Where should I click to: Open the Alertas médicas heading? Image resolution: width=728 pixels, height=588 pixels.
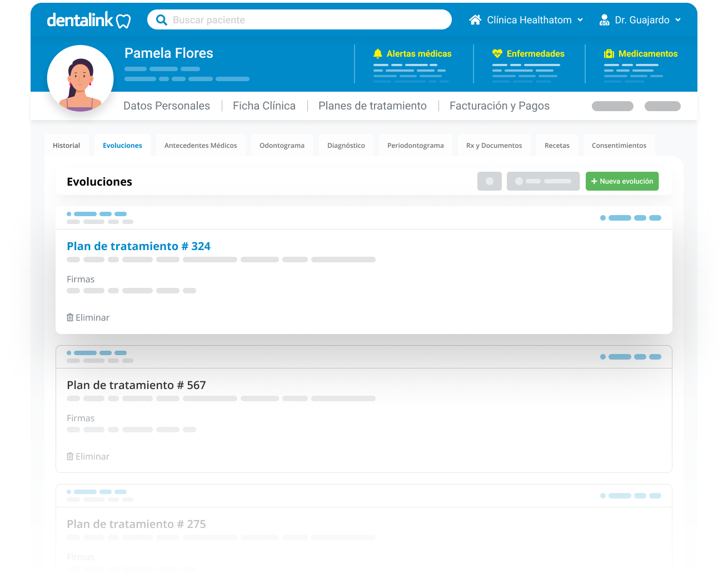pos(419,54)
